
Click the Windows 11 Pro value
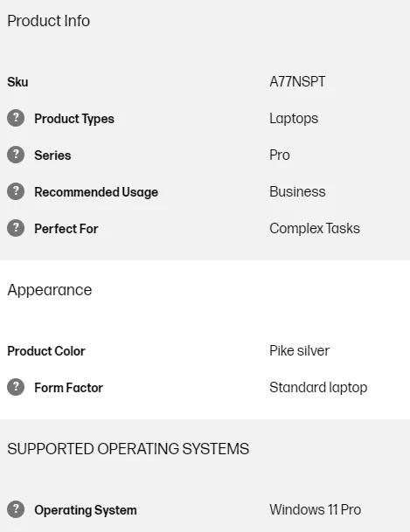coord(316,509)
